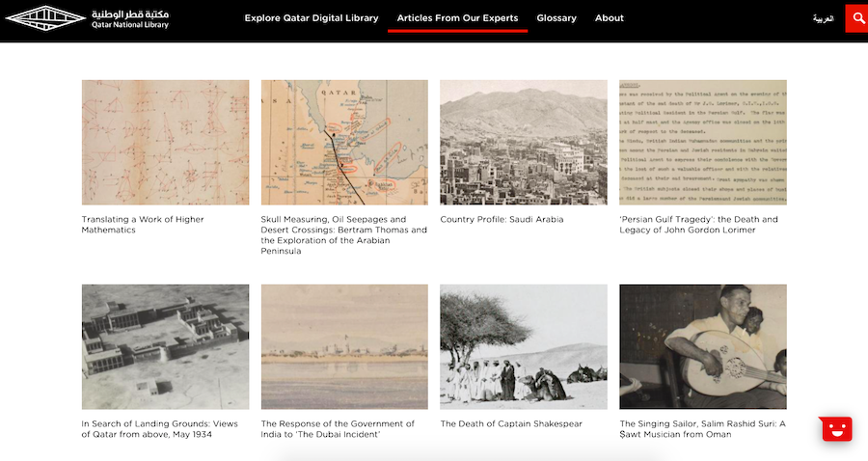Screen dimensions: 868x461
Task: Open the typewritten Lorimer document thumbnail
Action: 703,142
